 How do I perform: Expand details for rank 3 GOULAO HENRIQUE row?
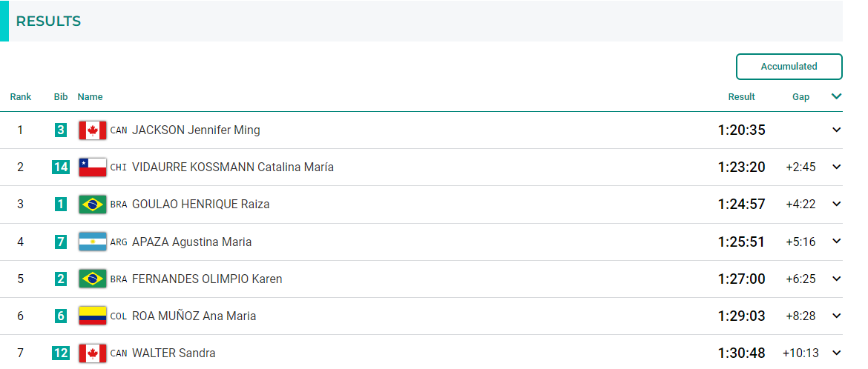836,205
